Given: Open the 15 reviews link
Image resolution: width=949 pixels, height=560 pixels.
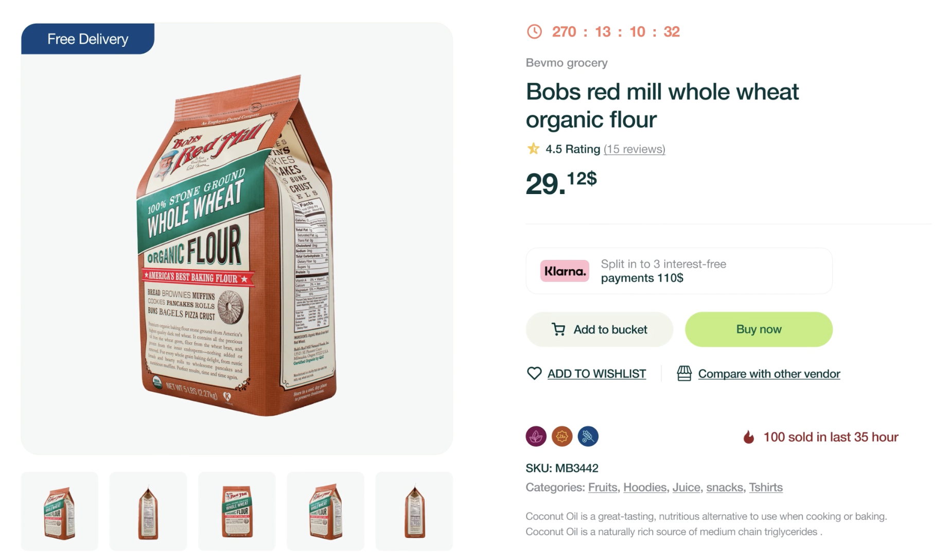Looking at the screenshot, I should click(634, 149).
